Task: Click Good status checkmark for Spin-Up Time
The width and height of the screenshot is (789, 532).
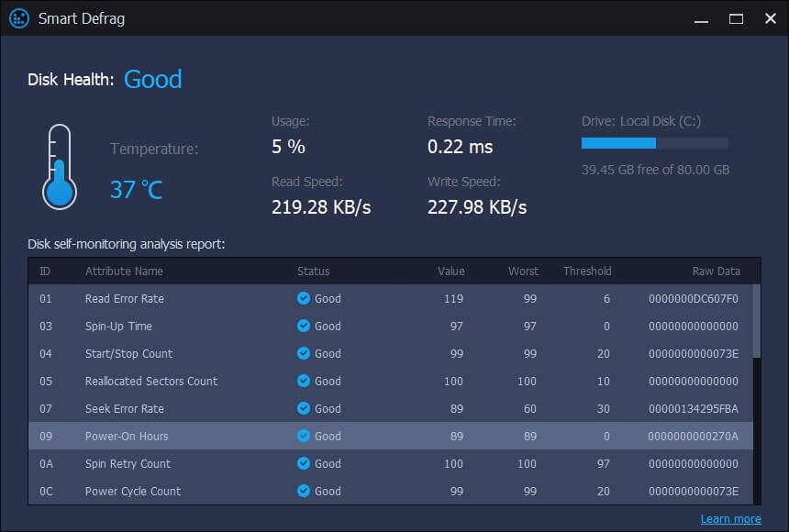Action: click(304, 326)
